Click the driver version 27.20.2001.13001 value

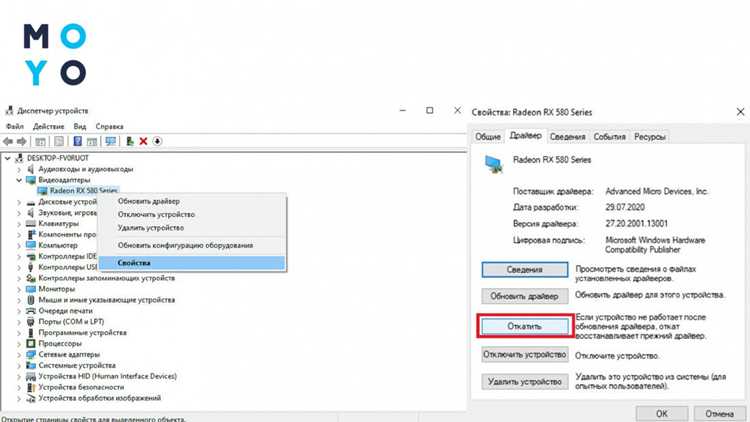click(636, 223)
